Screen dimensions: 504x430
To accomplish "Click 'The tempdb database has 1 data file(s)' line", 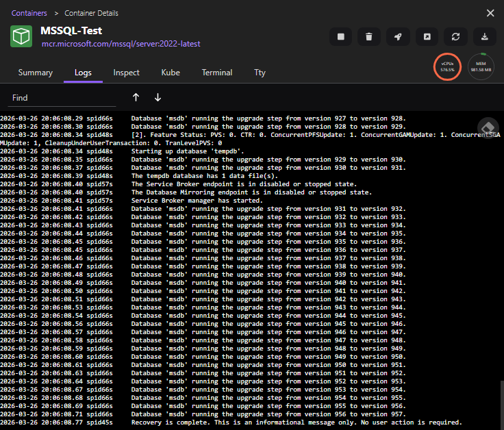I will tap(139, 176).
